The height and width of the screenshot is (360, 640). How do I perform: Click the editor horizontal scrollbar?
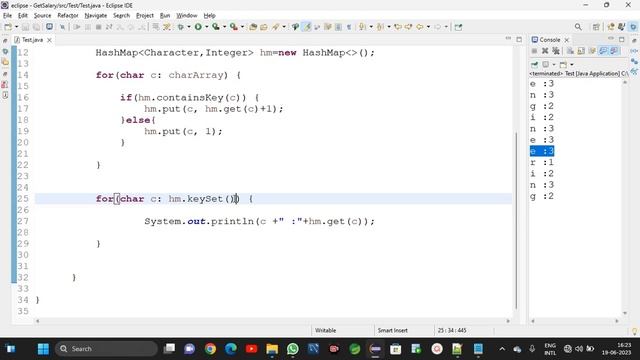pos(272,321)
